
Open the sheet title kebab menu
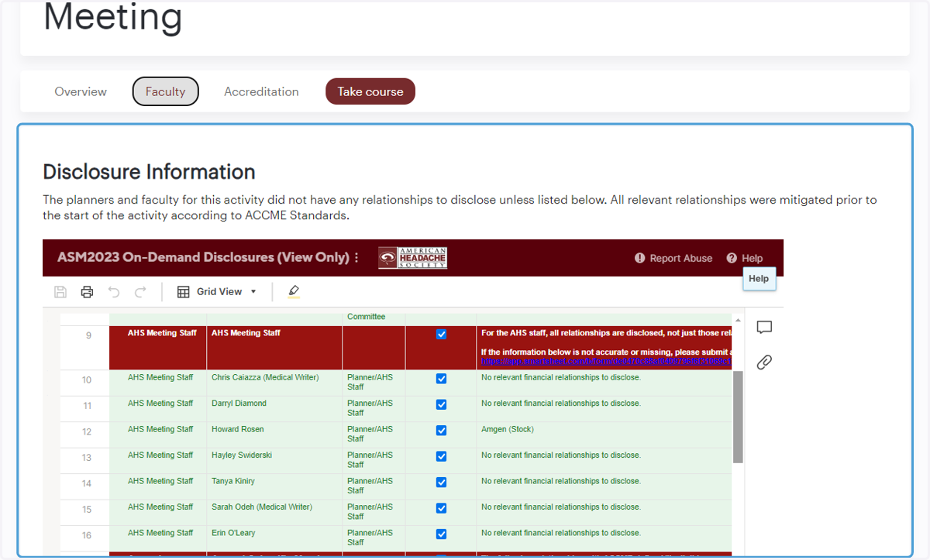[356, 258]
